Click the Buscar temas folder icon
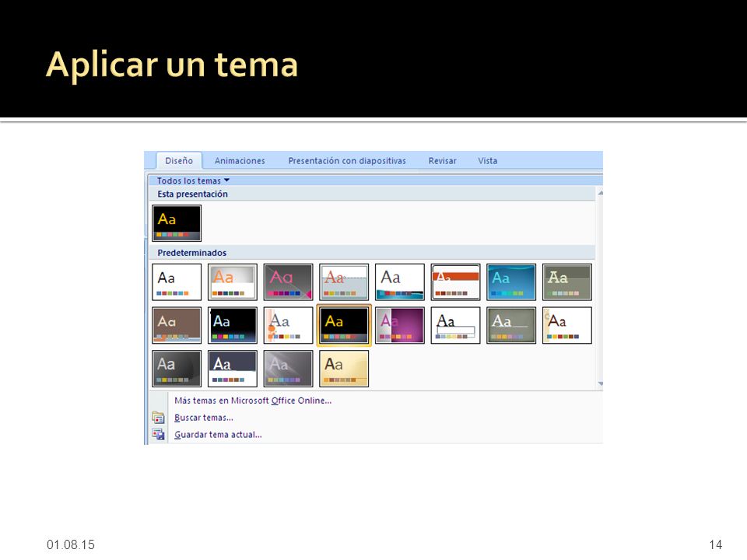The width and height of the screenshot is (747, 560). pos(158,418)
